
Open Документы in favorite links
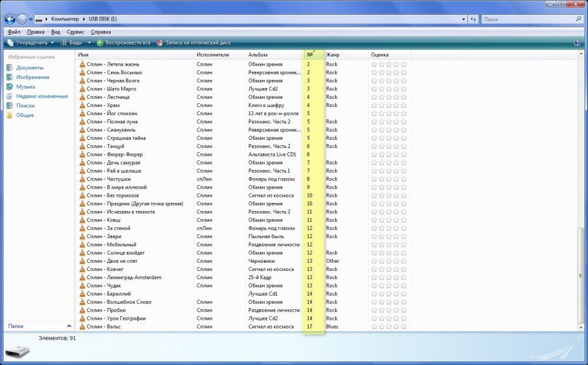point(29,68)
